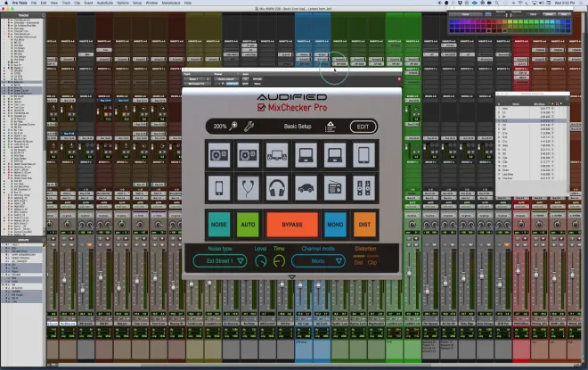The image size is (588, 370).
Task: Open the Noise type dropdown (Ext Street 1)
Action: tap(220, 261)
